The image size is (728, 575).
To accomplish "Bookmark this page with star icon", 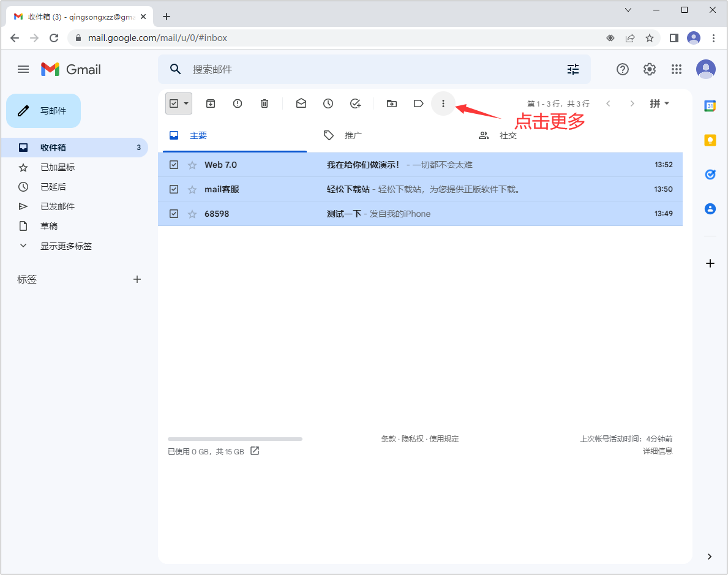I will coord(649,37).
